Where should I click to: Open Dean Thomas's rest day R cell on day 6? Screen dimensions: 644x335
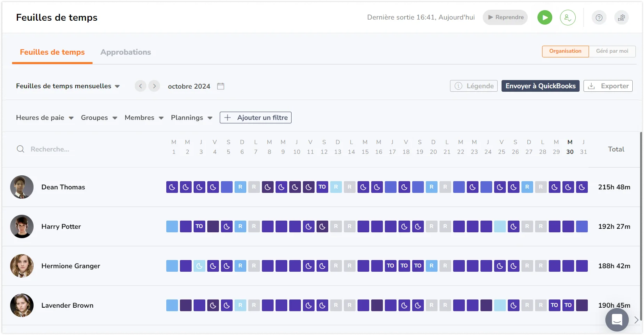[x=240, y=187]
